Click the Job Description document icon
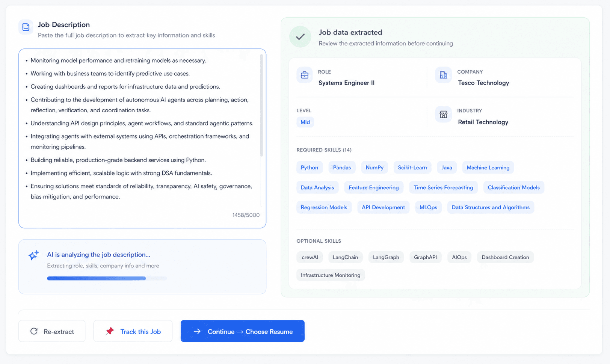 26,27
